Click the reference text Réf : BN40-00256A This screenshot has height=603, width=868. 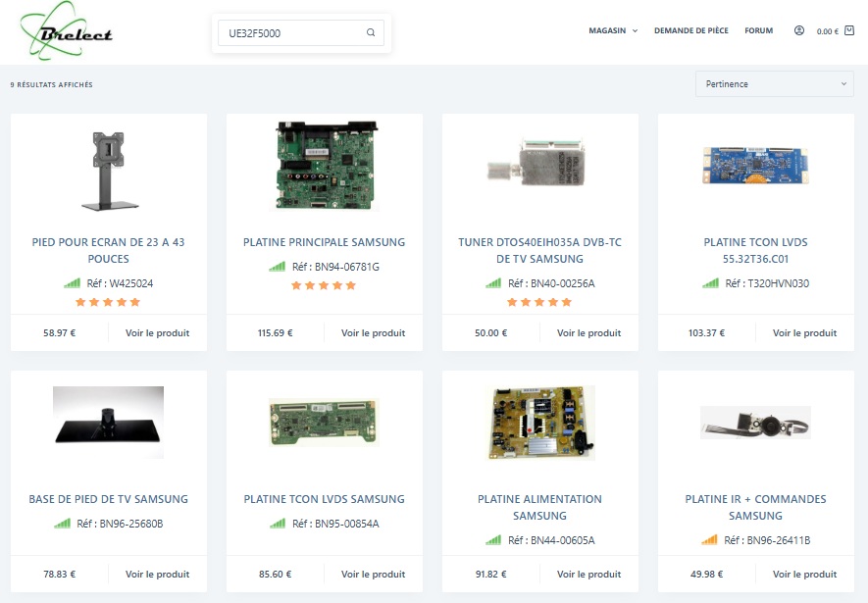(551, 283)
